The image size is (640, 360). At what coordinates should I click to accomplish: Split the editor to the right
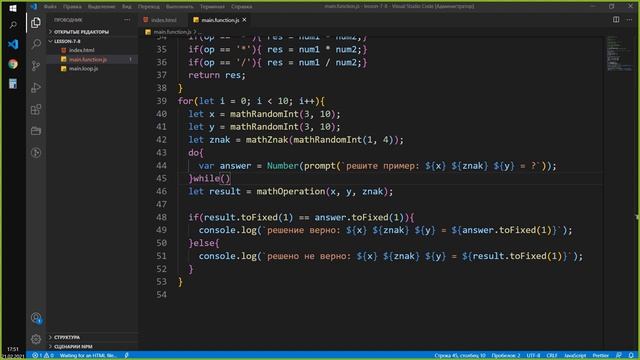616,20
